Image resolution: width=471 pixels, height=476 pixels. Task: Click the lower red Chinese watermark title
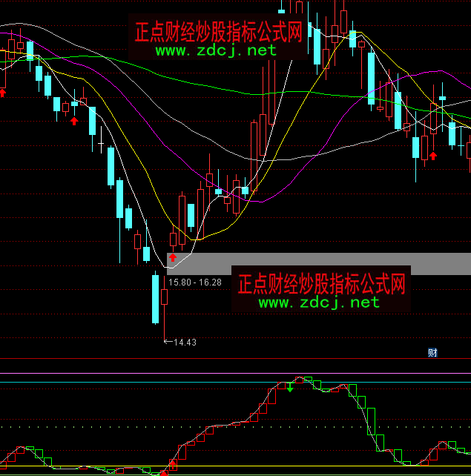pos(321,282)
